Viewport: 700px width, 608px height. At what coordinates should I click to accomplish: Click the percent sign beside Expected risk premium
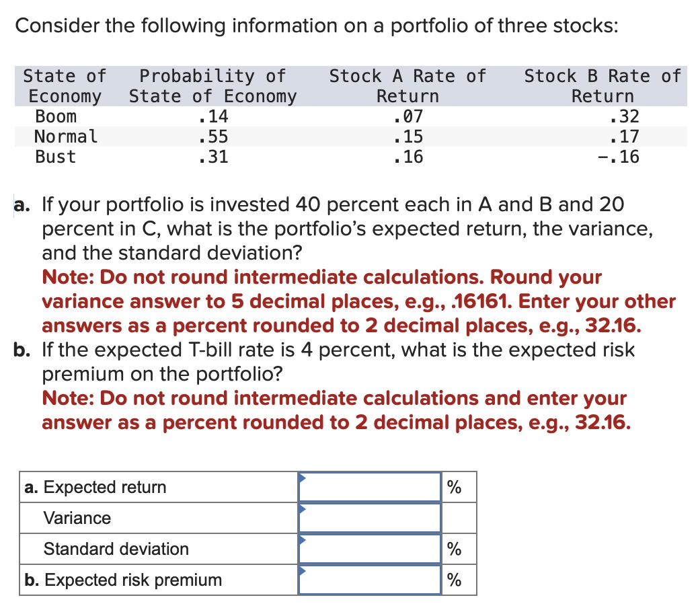[x=453, y=579]
